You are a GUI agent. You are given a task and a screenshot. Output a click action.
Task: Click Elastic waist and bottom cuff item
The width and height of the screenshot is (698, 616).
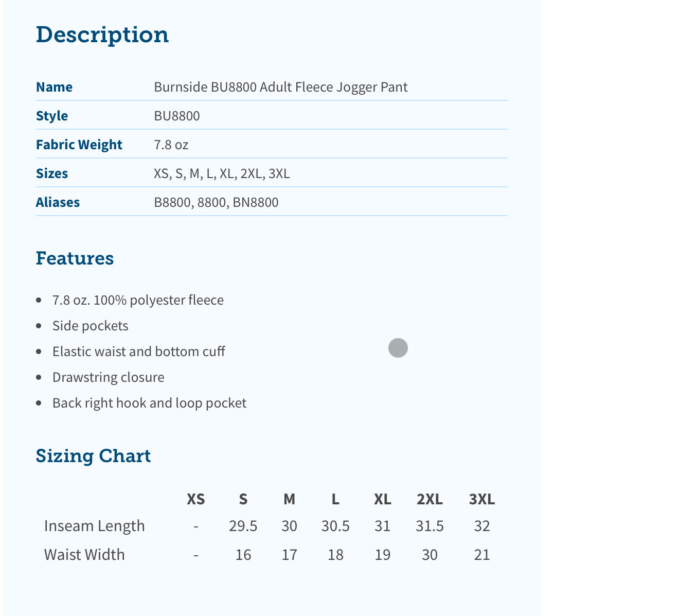tap(139, 351)
